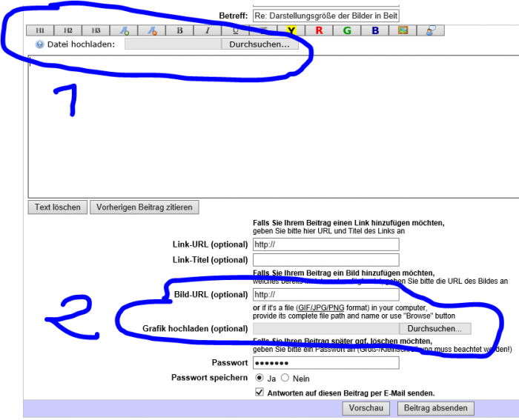Click the Link-Titel (optional) label
The width and height of the screenshot is (519, 420).
click(x=210, y=260)
